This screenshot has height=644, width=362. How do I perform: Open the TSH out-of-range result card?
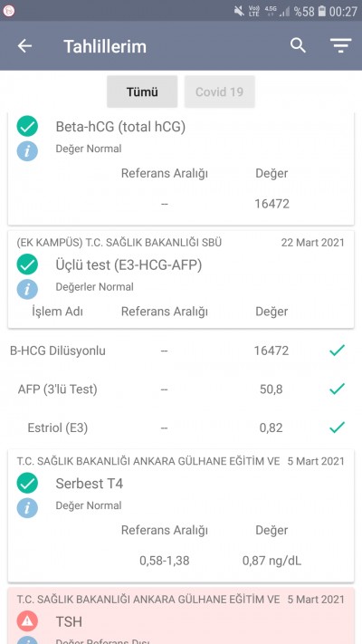(181, 616)
